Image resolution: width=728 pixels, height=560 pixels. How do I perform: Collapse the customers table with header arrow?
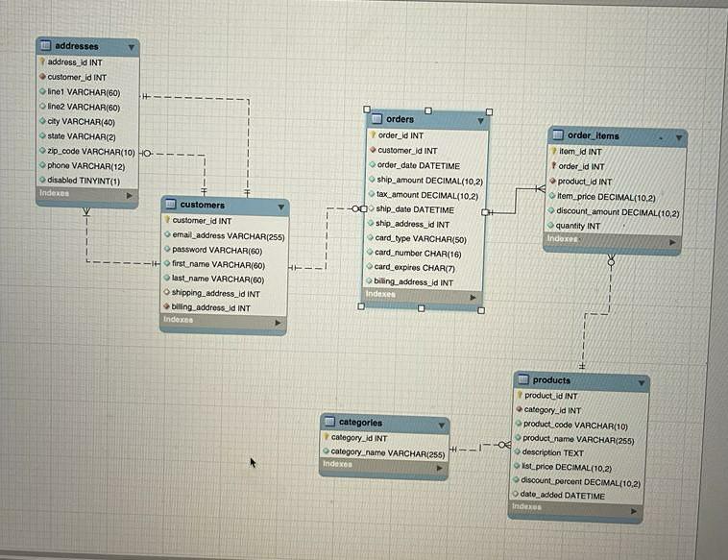tap(280, 207)
